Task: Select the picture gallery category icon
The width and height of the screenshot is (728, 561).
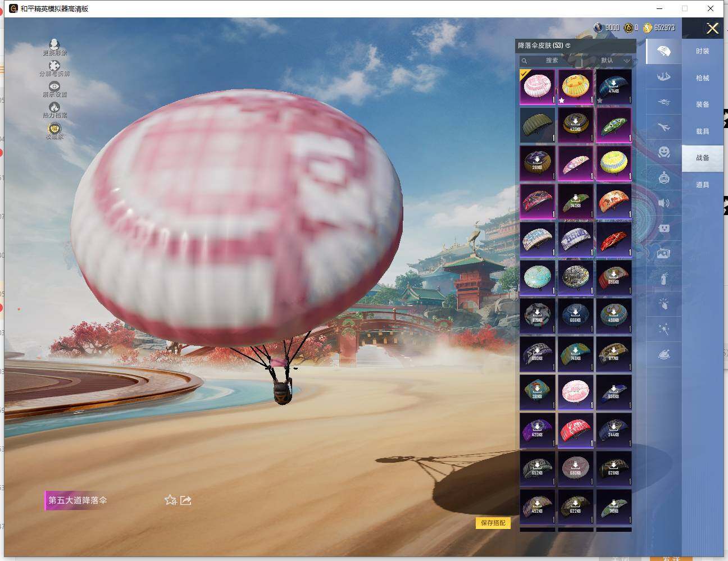Action: point(663,254)
